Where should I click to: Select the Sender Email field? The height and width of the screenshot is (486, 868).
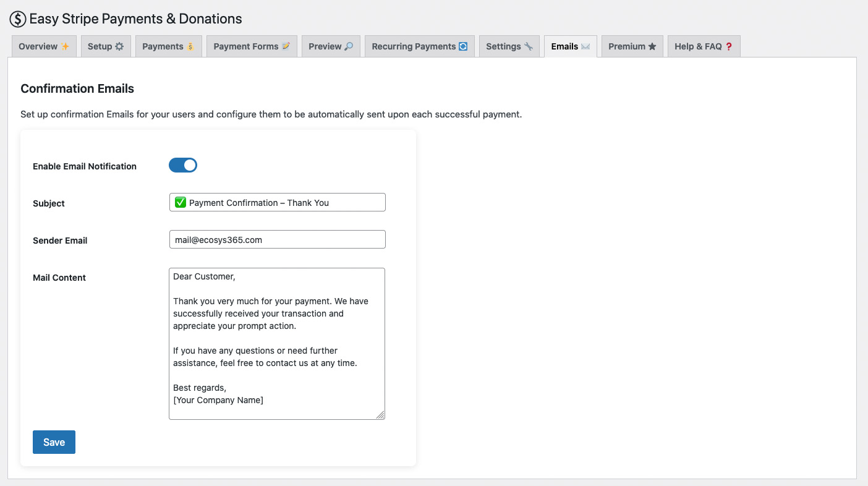coord(277,239)
